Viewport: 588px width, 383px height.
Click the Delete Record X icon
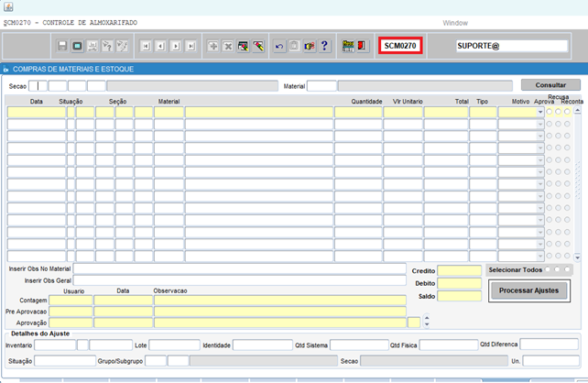click(228, 46)
